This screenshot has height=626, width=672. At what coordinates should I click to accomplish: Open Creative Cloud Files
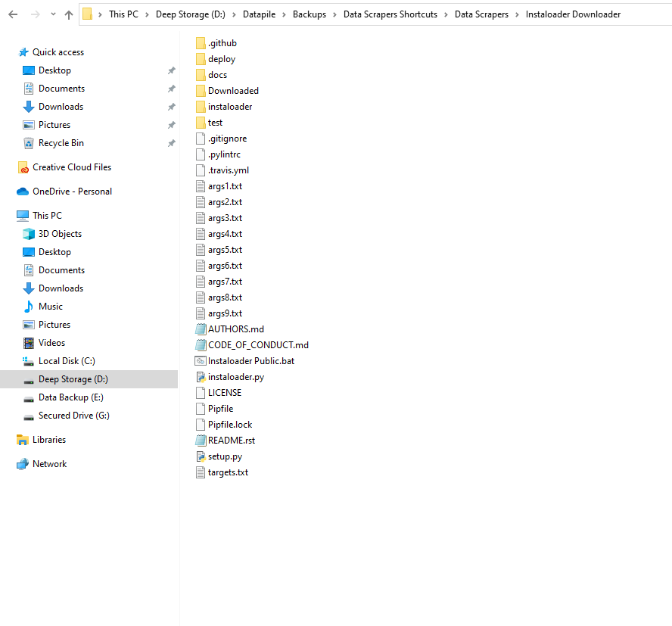(x=70, y=167)
